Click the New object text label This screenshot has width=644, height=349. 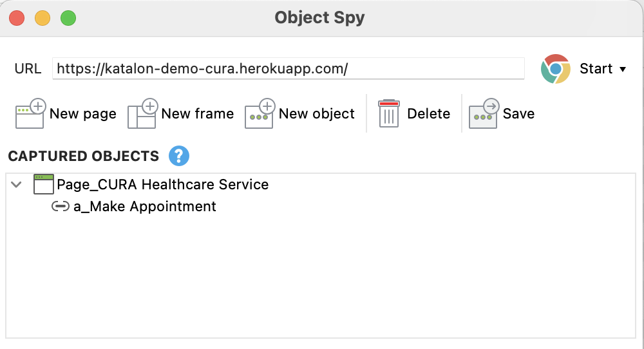[316, 114]
